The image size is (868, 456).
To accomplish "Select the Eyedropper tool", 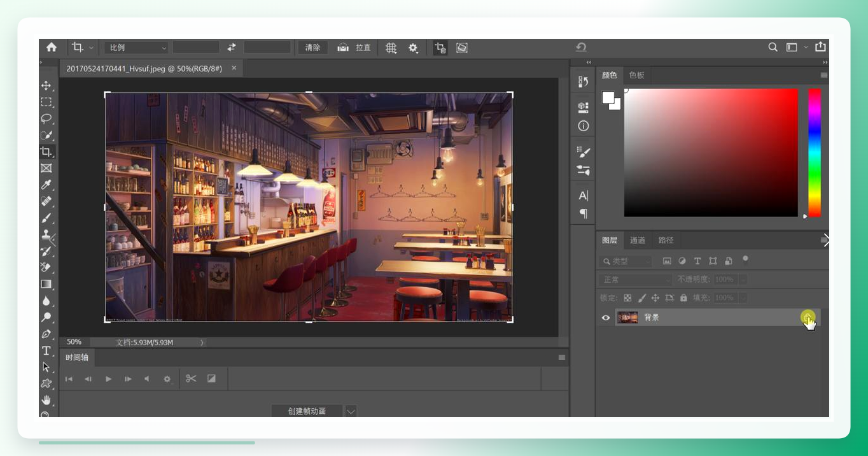I will (x=46, y=185).
